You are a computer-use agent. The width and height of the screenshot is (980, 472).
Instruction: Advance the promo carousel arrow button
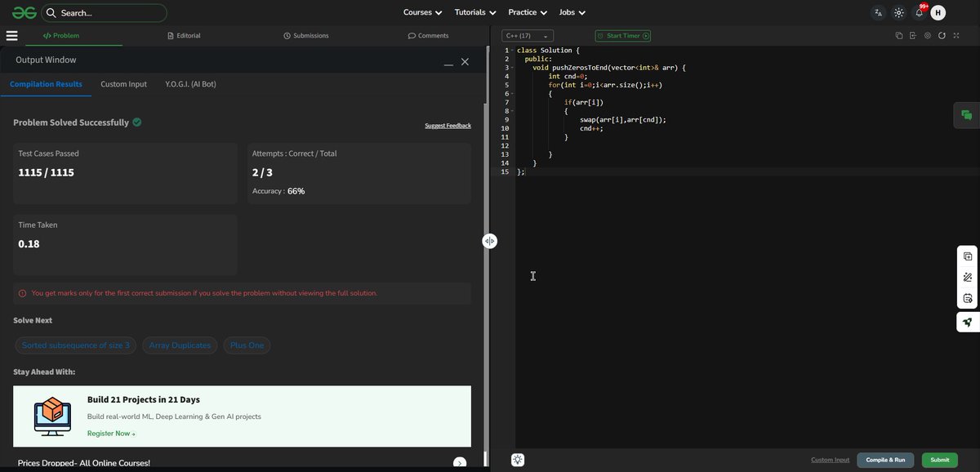tap(460, 463)
